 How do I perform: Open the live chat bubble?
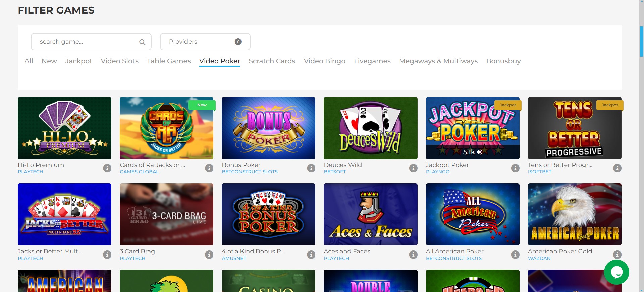616,272
